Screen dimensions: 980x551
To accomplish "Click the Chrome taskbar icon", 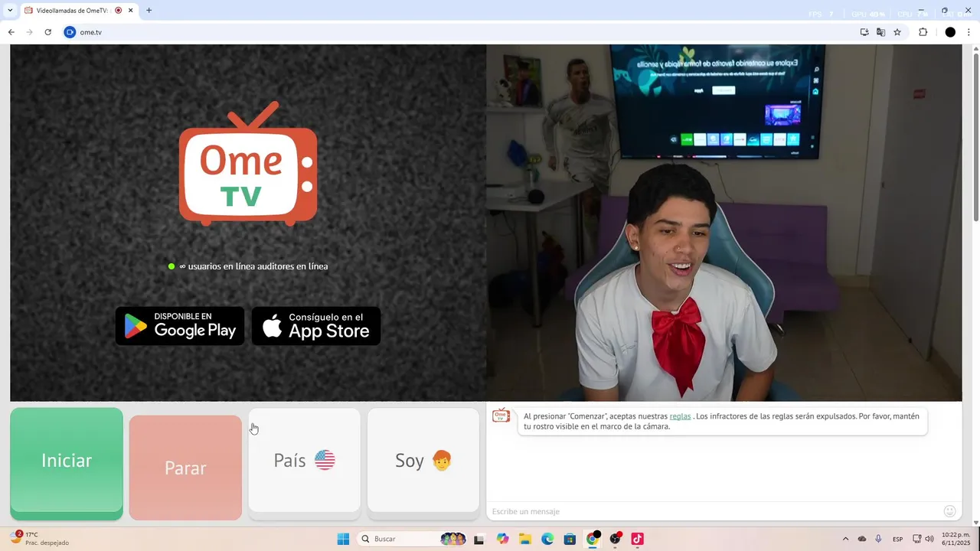I will click(x=593, y=539).
